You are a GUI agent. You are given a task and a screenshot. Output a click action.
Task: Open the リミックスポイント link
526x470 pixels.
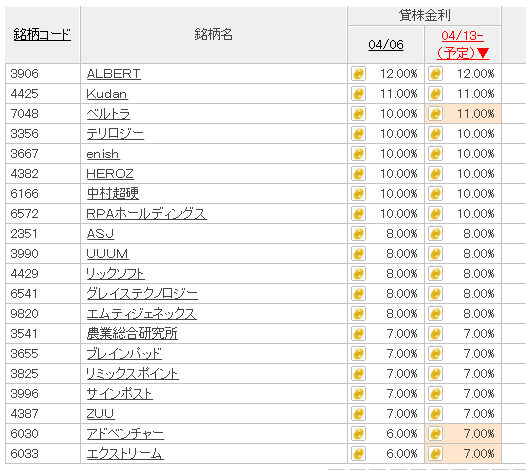[133, 374]
